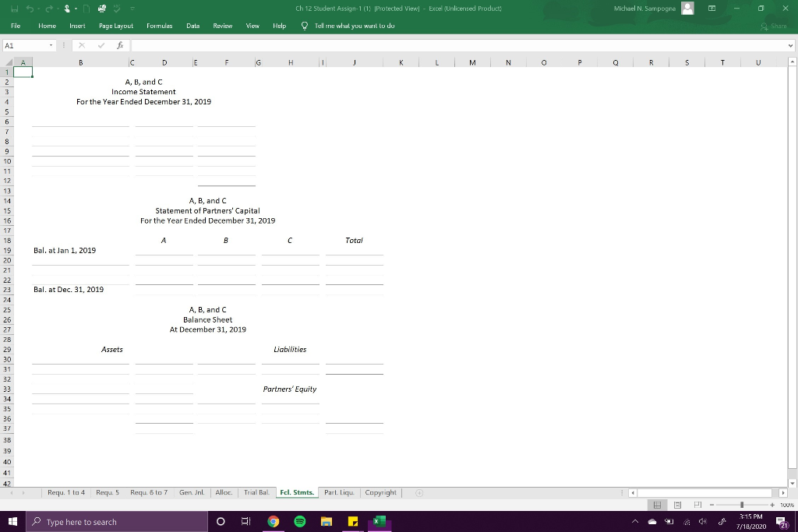This screenshot has width=798, height=532.
Task: Switch to 'Alloc.' sheet tab
Action: pos(224,492)
